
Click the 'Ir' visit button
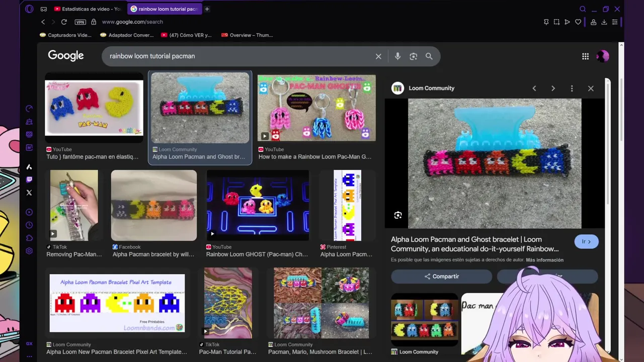coord(586,241)
